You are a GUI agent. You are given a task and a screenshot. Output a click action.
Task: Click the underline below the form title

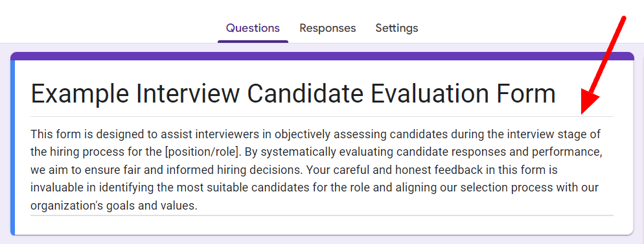click(x=321, y=116)
